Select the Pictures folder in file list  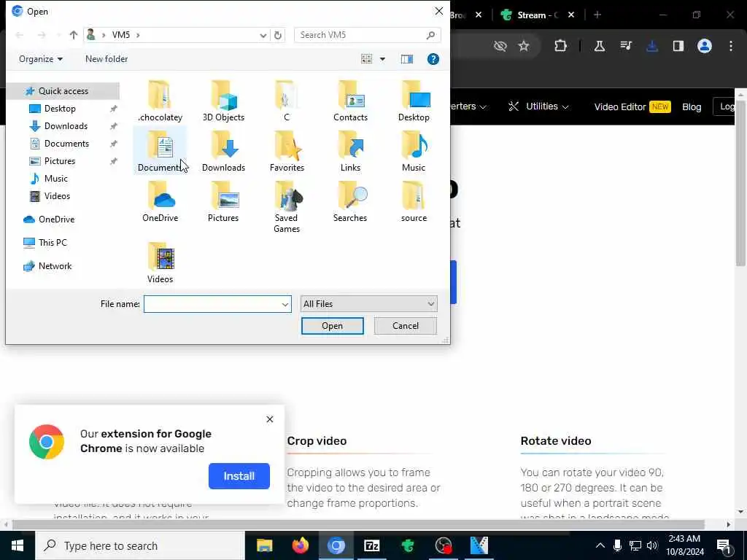point(223,202)
